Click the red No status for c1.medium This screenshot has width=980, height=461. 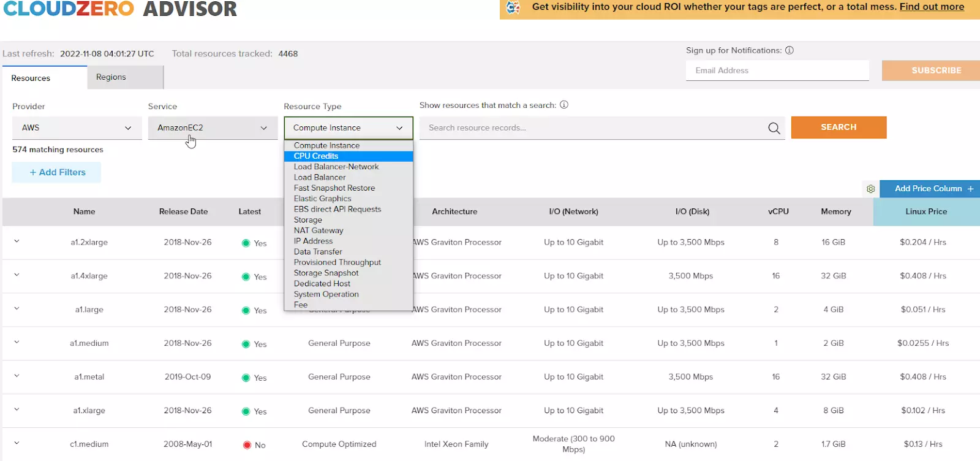254,445
